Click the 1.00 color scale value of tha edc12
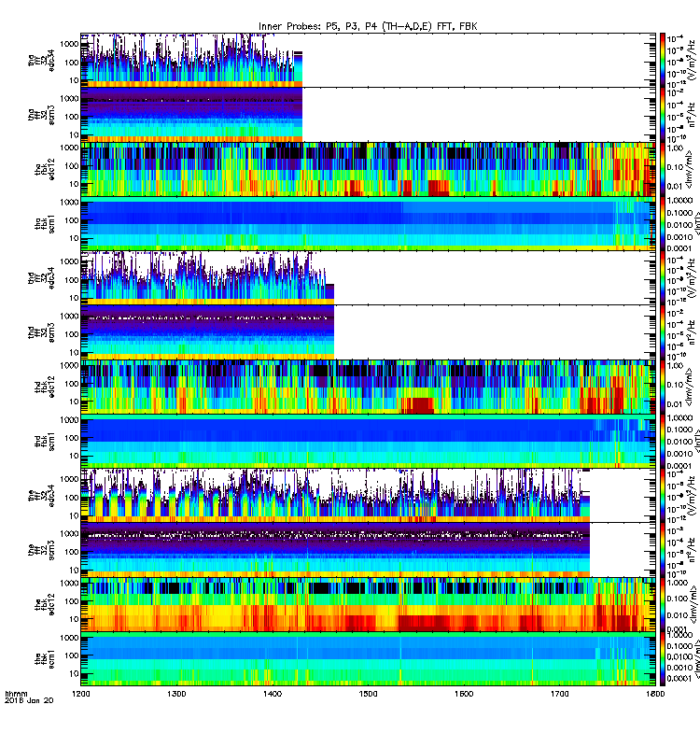Screen dimensions: 700x747 point(675,148)
